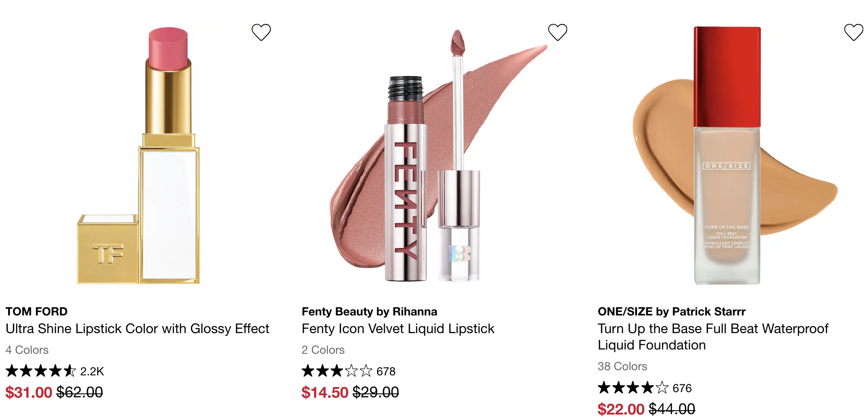Toggle wishlist heart for Fenty Icon lipstick
The height and width of the screenshot is (418, 868).
pos(557,32)
